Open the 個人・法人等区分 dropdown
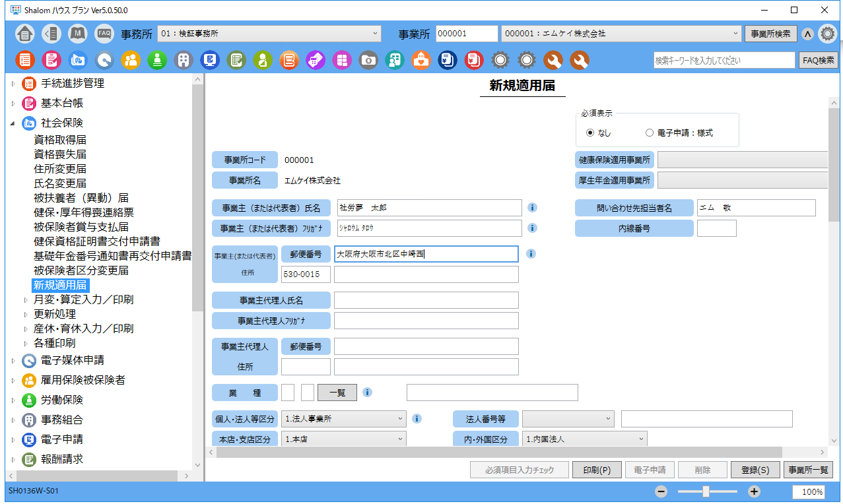Image resolution: width=843 pixels, height=504 pixels. coord(344,418)
